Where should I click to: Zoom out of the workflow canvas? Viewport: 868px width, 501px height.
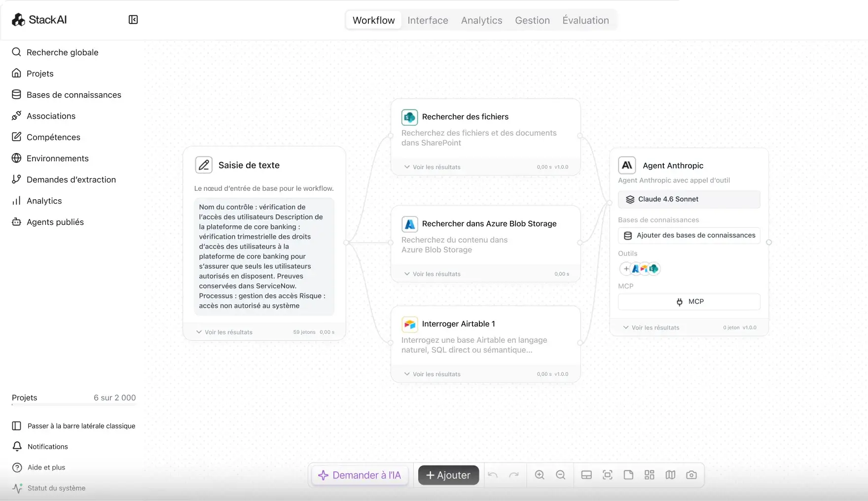pos(561,475)
